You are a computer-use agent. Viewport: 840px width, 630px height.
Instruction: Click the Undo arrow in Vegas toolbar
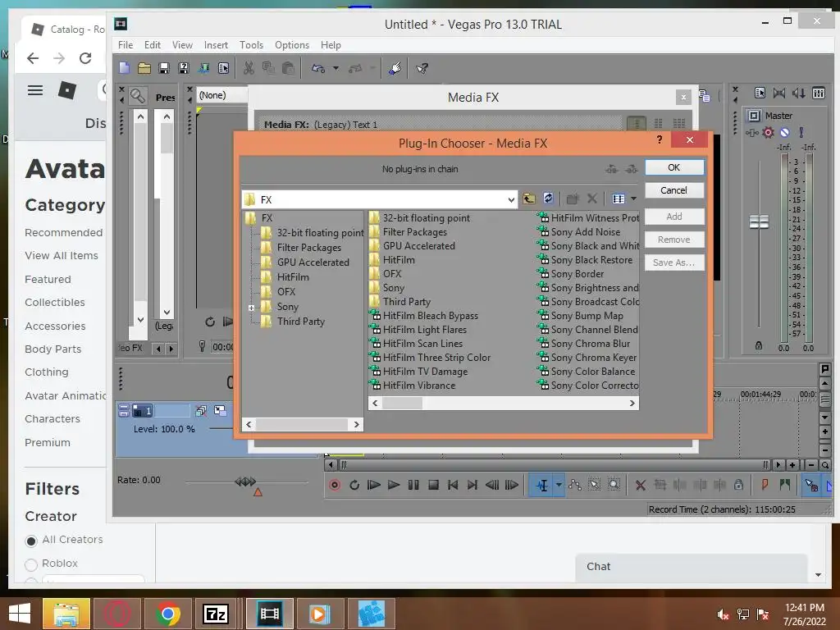click(x=319, y=68)
